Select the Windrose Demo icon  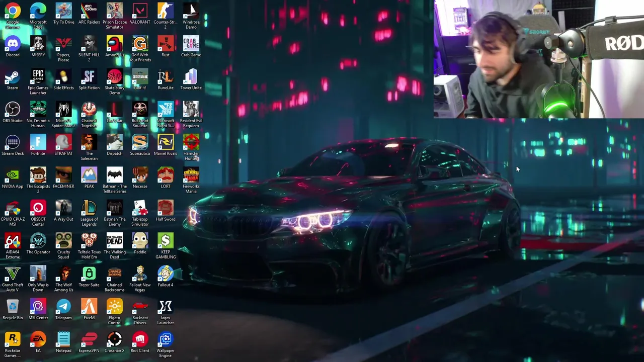[191, 11]
